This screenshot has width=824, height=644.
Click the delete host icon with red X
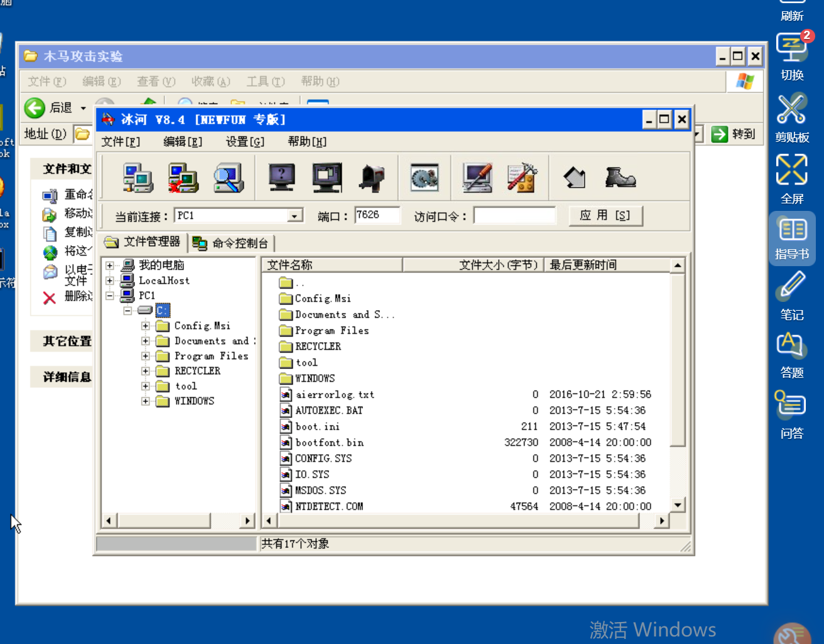coord(183,178)
